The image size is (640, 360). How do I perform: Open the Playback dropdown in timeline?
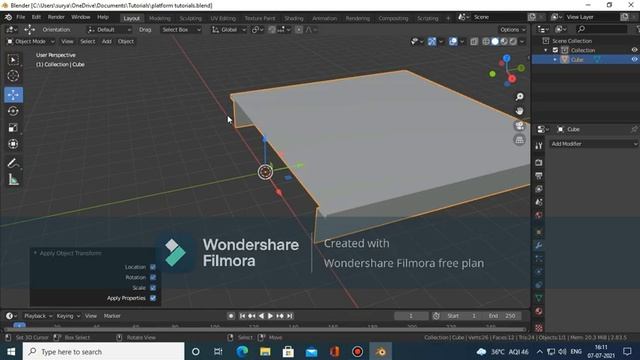[38, 316]
